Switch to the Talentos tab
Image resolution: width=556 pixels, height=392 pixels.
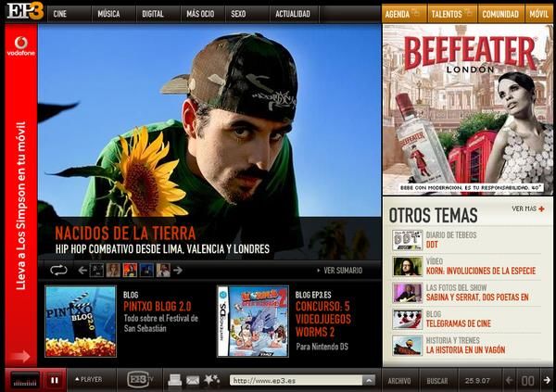pyautogui.click(x=452, y=14)
